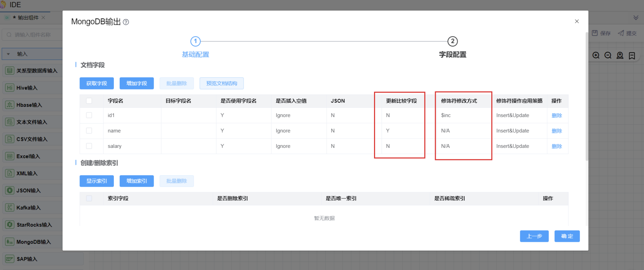Click the Kafka输入 component icon
The height and width of the screenshot is (270, 644).
tap(10, 208)
